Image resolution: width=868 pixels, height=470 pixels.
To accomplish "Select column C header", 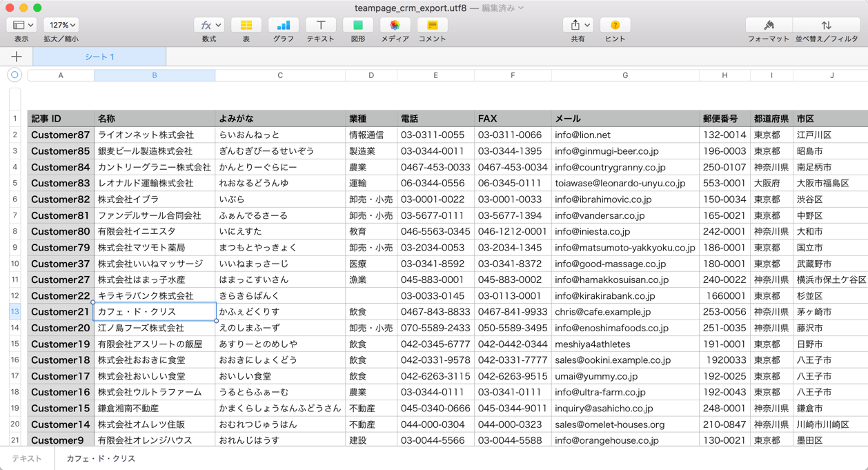I will (280, 75).
